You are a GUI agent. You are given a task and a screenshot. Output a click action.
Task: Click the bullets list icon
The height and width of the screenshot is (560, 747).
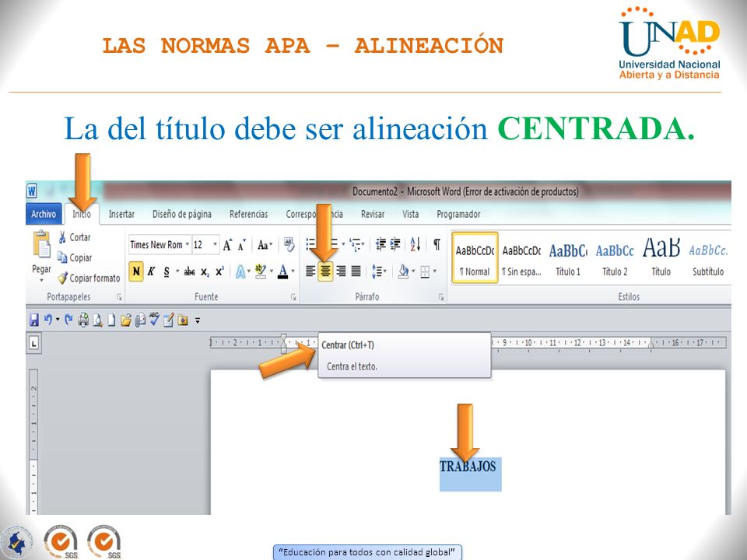pyautogui.click(x=310, y=244)
